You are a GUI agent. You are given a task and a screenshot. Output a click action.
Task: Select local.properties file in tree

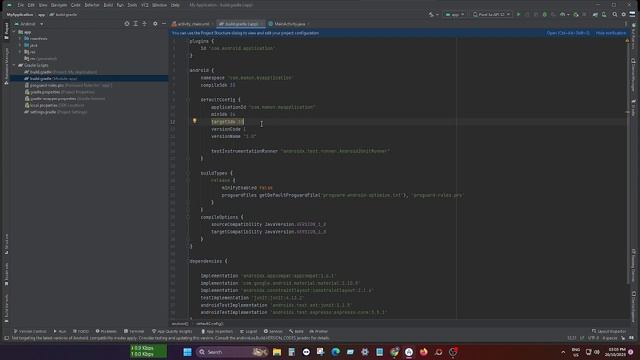pyautogui.click(x=54, y=105)
